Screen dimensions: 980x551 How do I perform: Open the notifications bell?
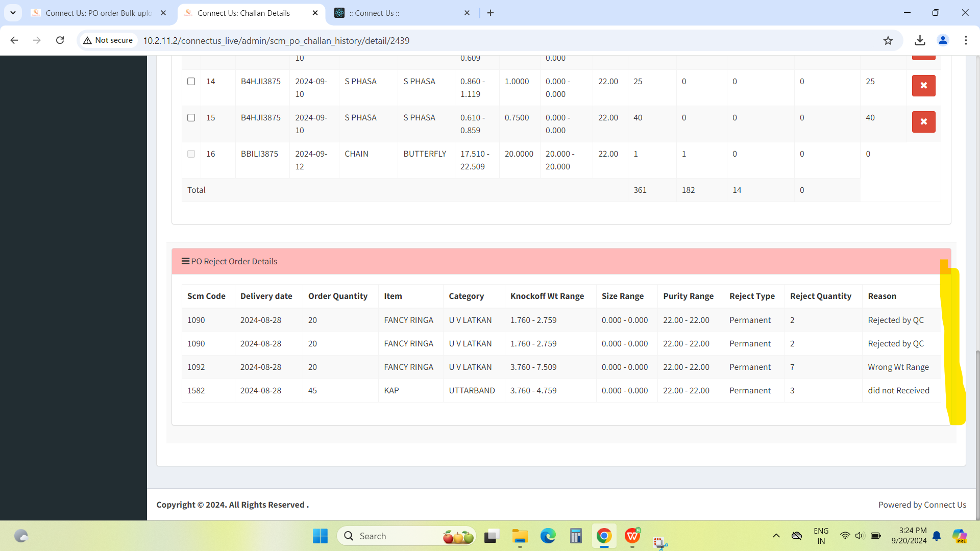pyautogui.click(x=937, y=536)
